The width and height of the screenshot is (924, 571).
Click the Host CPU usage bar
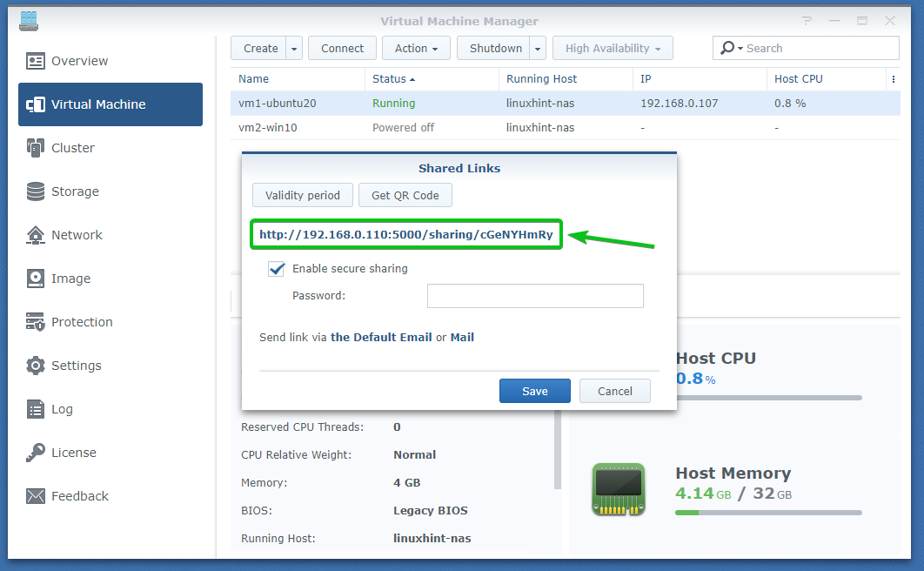click(768, 398)
